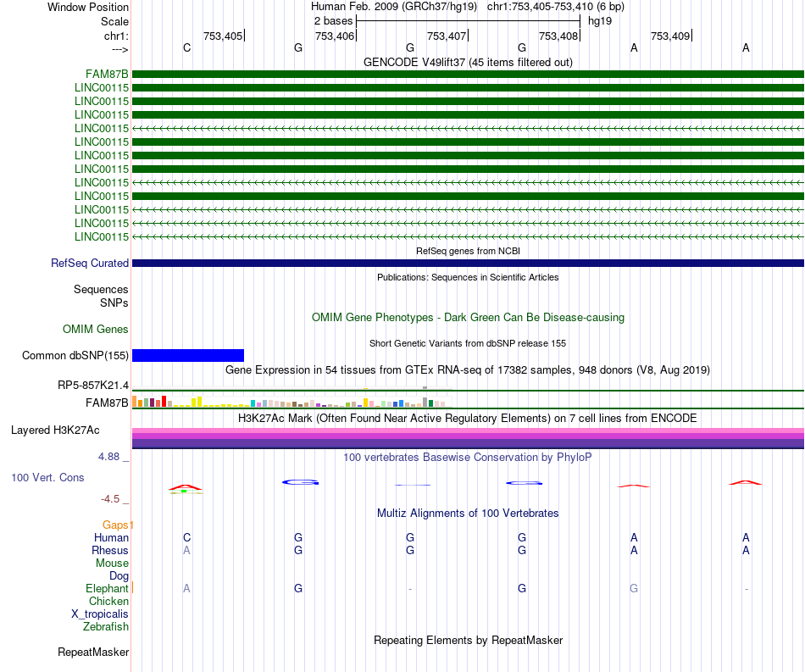Screen dimensions: 805x672
Task: Click the Common dbSNP(155) label
Action: coord(75,355)
